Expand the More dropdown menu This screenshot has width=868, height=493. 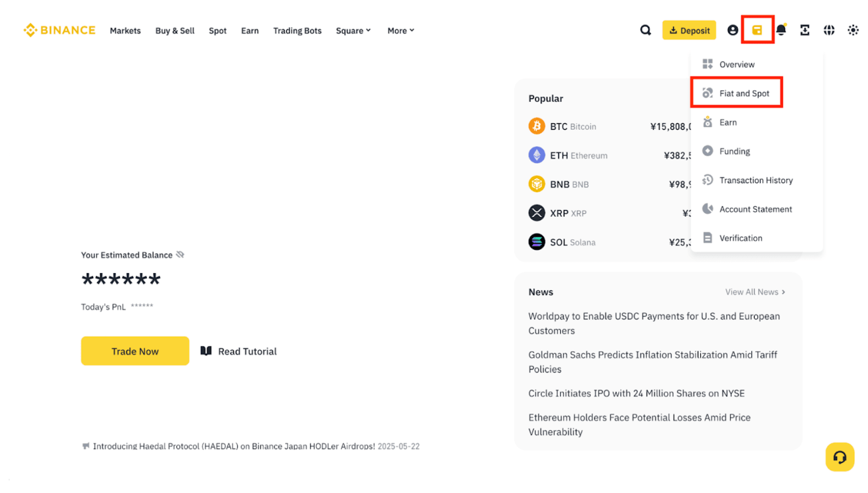[x=401, y=31]
